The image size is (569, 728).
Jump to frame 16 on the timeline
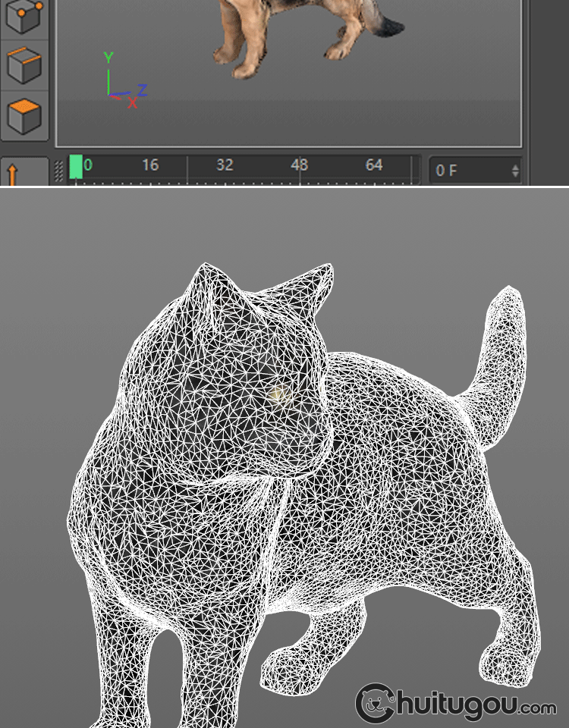(x=150, y=165)
